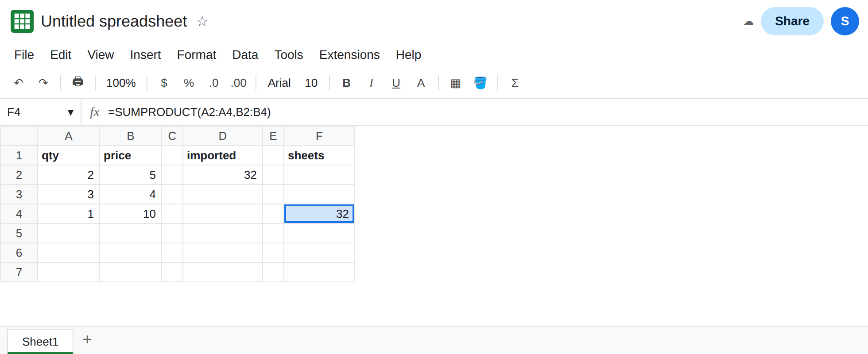Image resolution: width=868 pixels, height=354 pixels.
Task: Select column B header
Action: coord(131,136)
